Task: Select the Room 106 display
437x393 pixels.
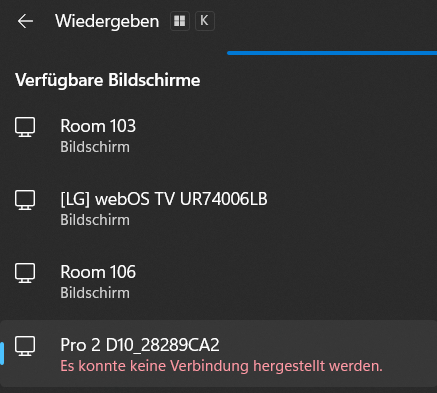Action: [218, 283]
